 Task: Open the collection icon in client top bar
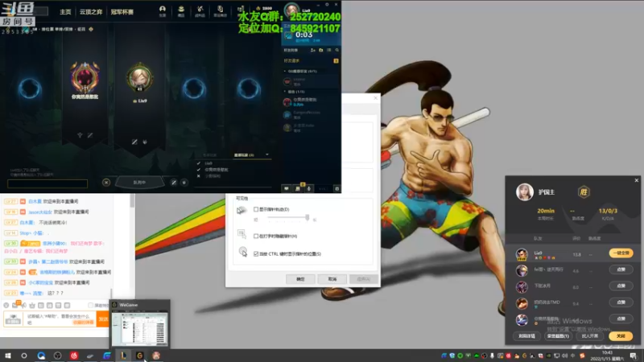(181, 10)
